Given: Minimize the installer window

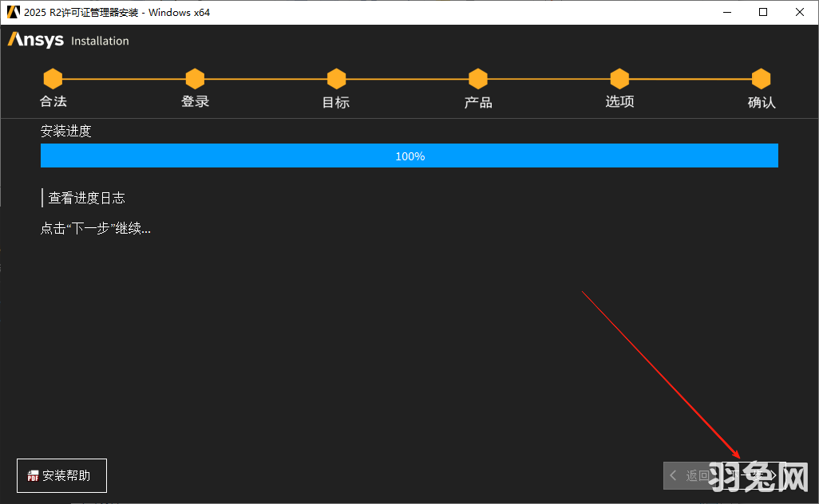Looking at the screenshot, I should (x=726, y=12).
